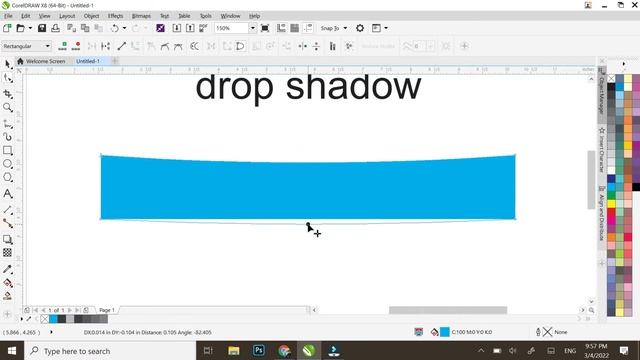Select the Polygon tool in the toolbox
The height and width of the screenshot is (360, 640).
point(8,177)
